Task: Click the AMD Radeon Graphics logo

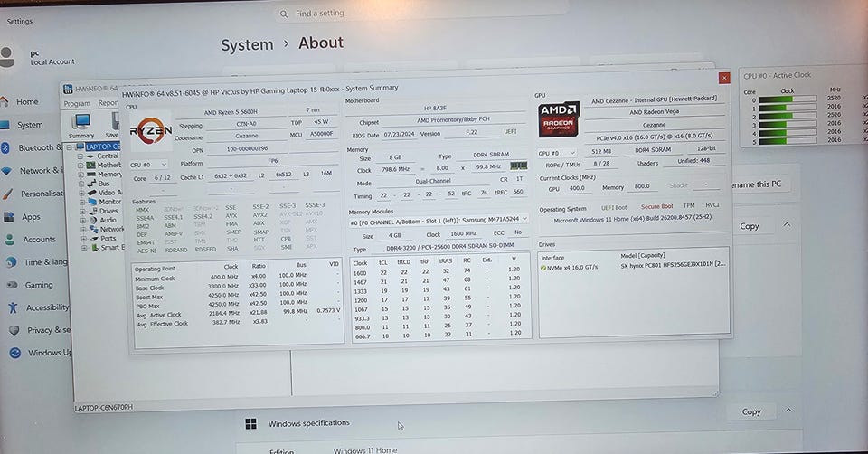Action: point(559,119)
